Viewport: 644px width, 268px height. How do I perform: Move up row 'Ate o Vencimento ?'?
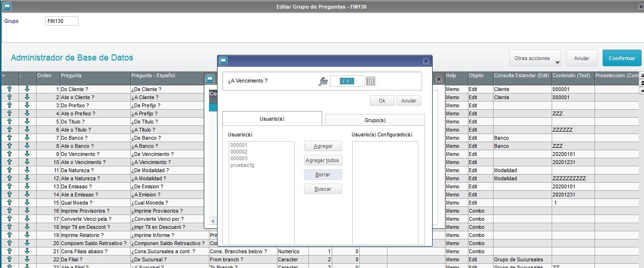tap(9, 162)
